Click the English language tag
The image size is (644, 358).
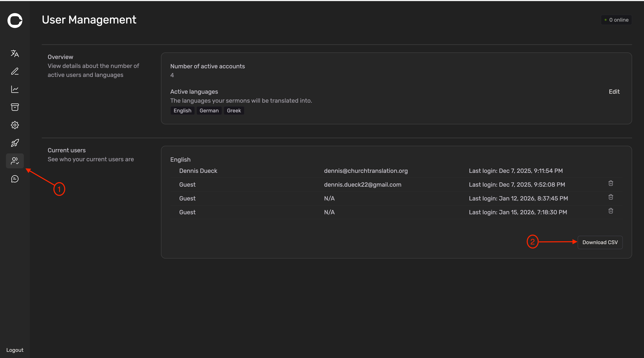[x=182, y=111]
